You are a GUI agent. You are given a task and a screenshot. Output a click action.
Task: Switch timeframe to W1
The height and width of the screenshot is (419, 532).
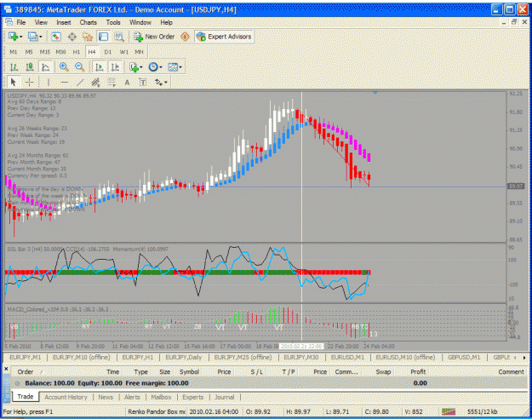[123, 52]
